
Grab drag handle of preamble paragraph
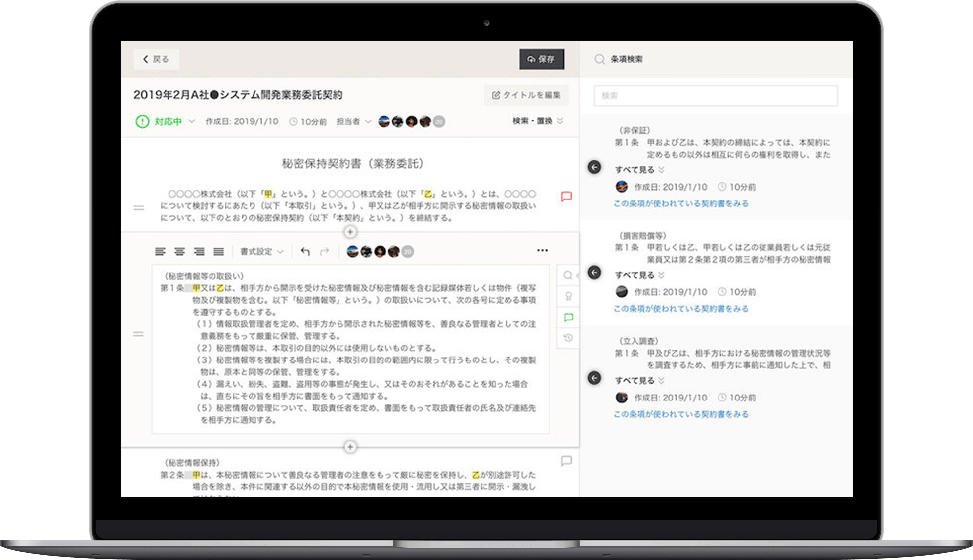click(x=139, y=208)
